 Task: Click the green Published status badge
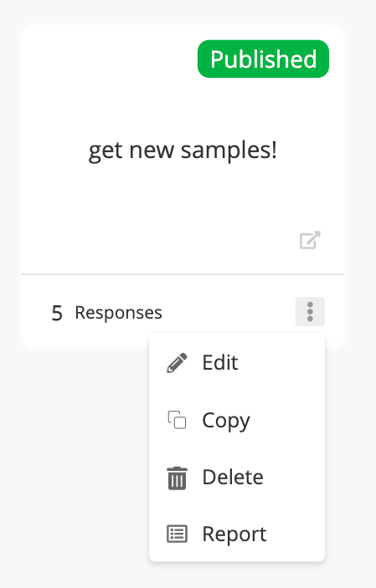point(263,59)
